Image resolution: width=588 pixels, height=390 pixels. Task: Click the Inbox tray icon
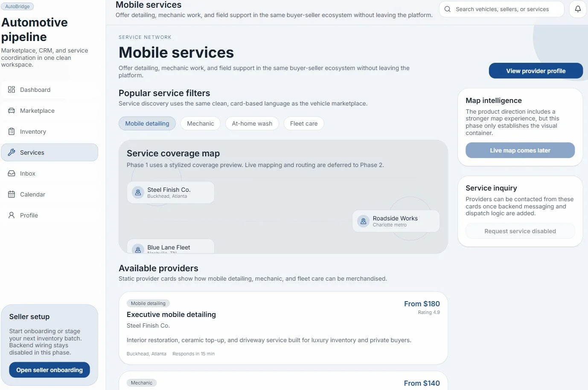(12, 173)
